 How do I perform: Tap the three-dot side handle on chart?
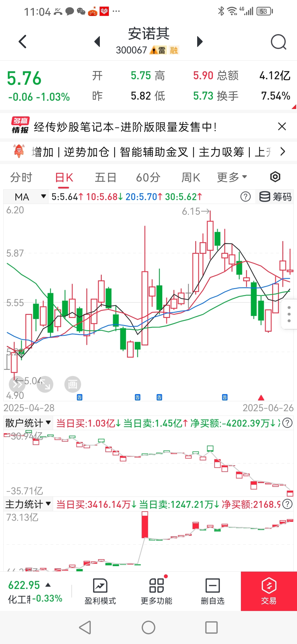point(289,314)
